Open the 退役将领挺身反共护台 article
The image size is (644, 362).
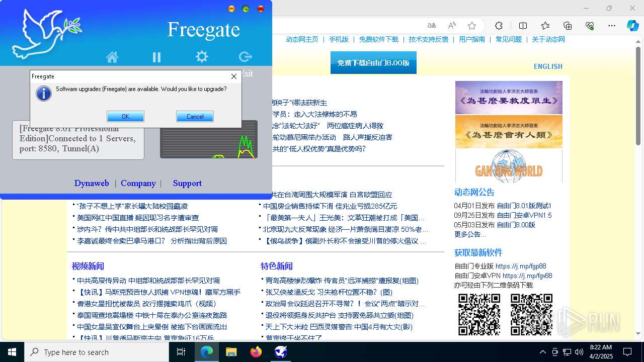coord(340,315)
